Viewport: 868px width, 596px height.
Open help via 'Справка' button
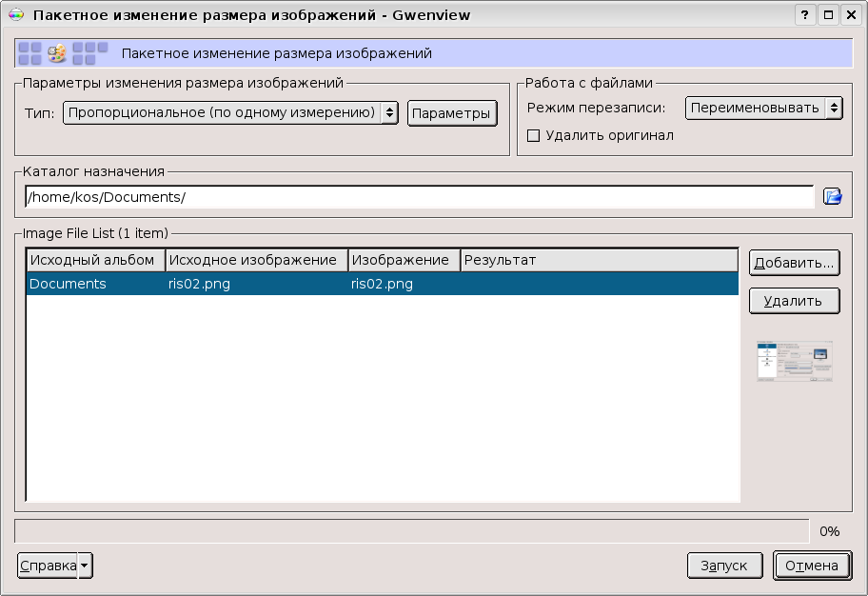click(x=48, y=566)
